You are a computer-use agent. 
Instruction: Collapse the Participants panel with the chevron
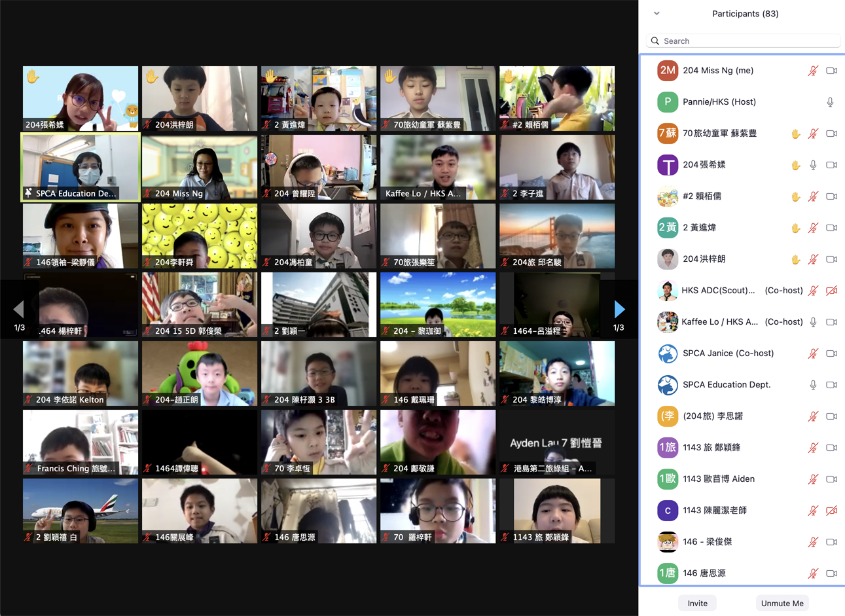[x=656, y=14]
